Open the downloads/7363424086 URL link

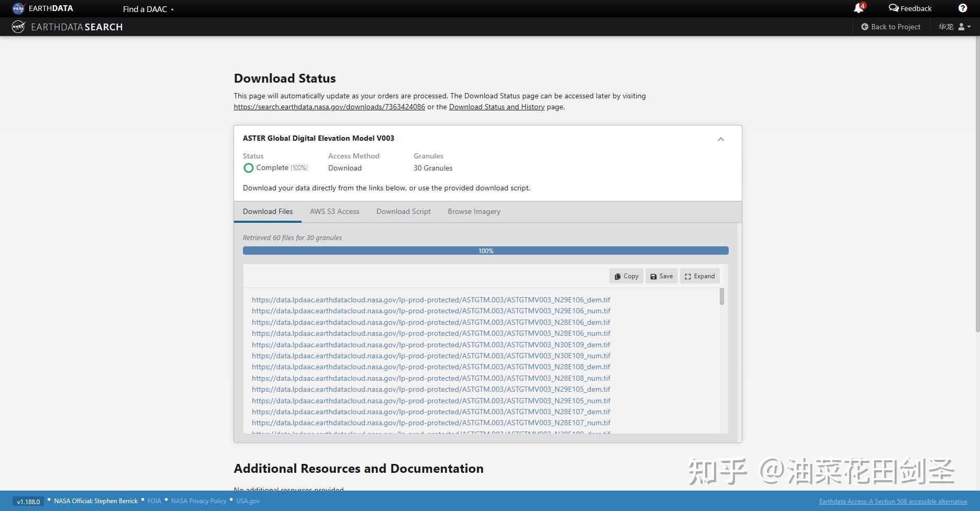coord(329,107)
